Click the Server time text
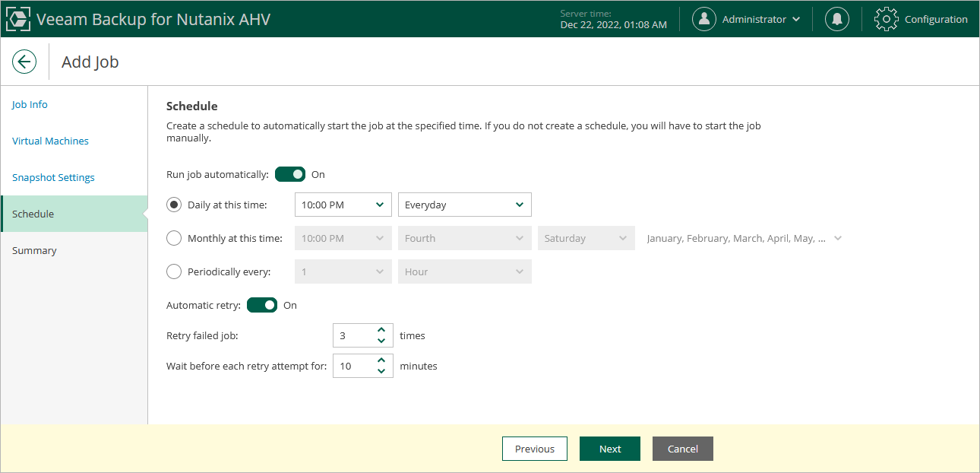Image resolution: width=980 pixels, height=473 pixels. 614,19
